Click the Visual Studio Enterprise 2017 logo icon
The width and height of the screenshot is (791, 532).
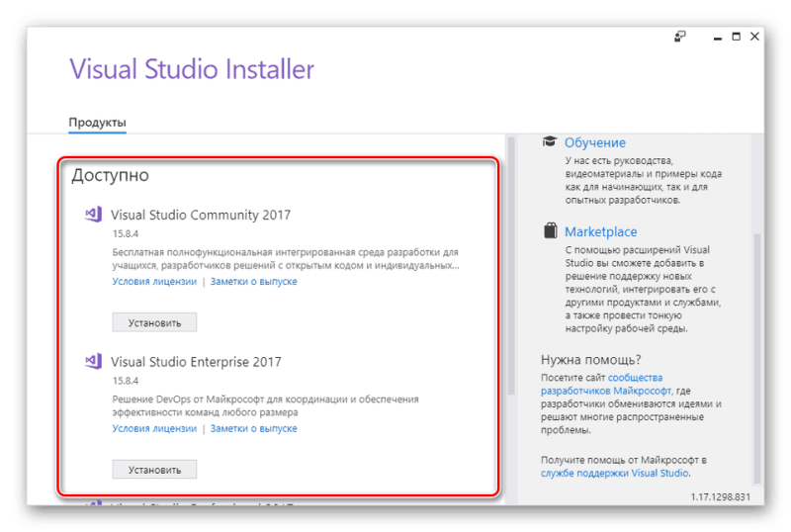click(x=93, y=361)
